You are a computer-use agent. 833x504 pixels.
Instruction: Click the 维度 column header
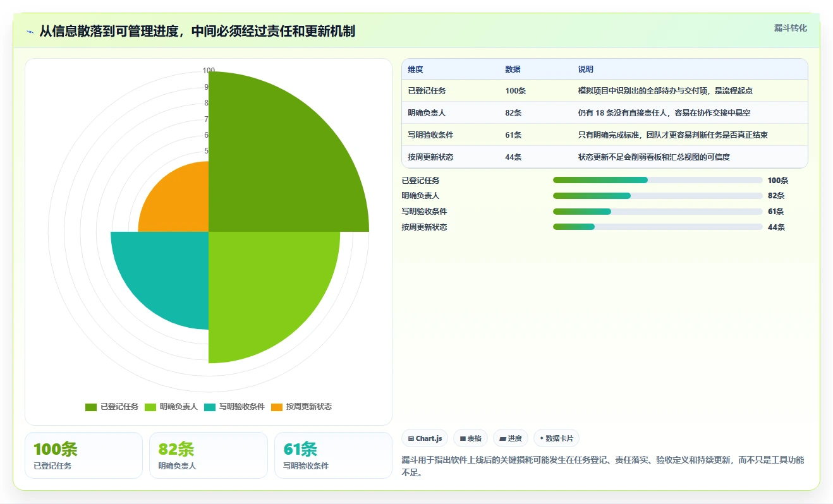click(x=415, y=69)
